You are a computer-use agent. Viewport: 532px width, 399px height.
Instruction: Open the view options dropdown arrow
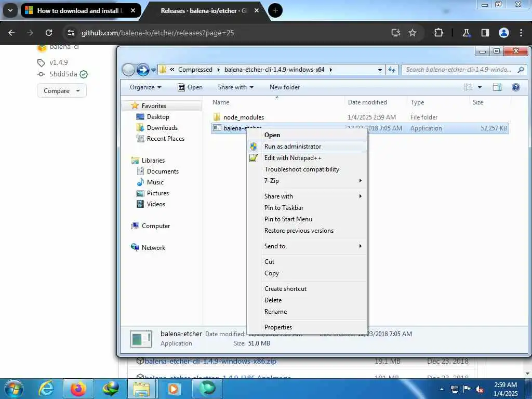click(x=480, y=87)
